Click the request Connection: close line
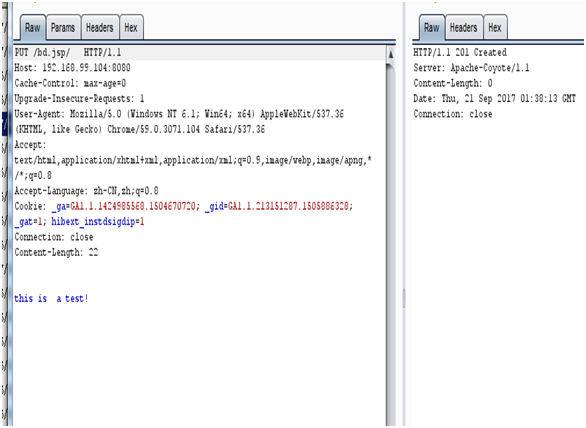Screen dimensions: 586x428 [x=54, y=237]
